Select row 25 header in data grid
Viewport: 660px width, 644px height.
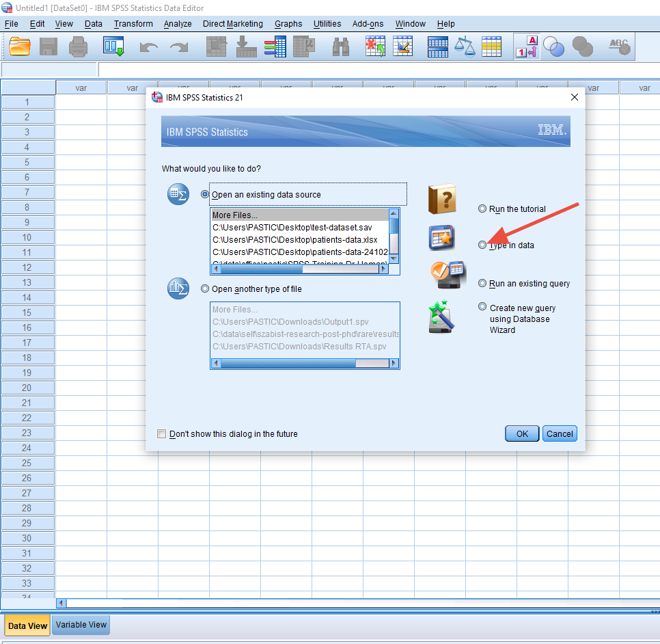coord(28,463)
